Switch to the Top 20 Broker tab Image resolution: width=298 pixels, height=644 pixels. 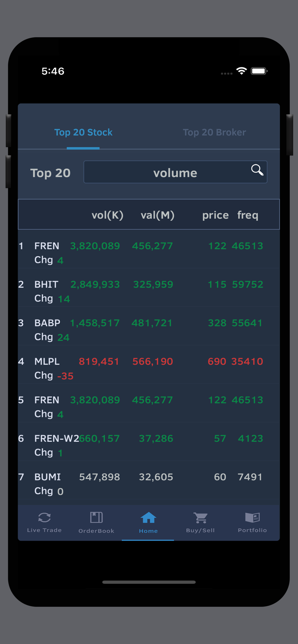(214, 132)
